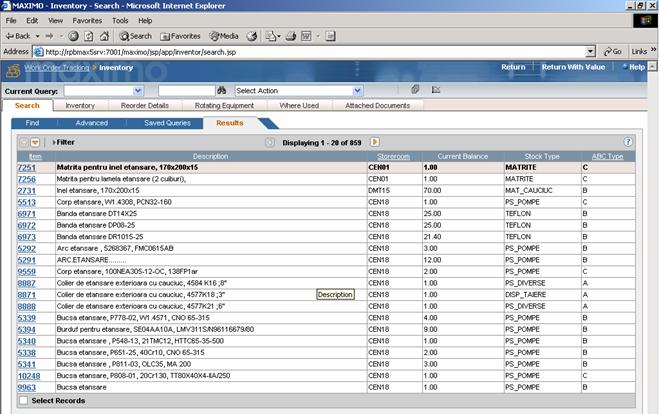Refresh the page using Refresh icon
Image resolution: width=659 pixels, height=414 pixels.
coord(89,36)
